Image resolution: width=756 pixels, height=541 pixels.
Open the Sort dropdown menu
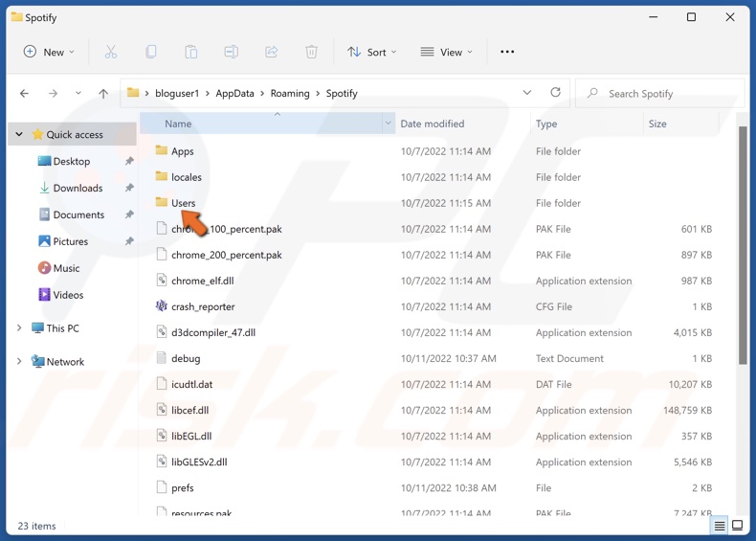(x=371, y=52)
